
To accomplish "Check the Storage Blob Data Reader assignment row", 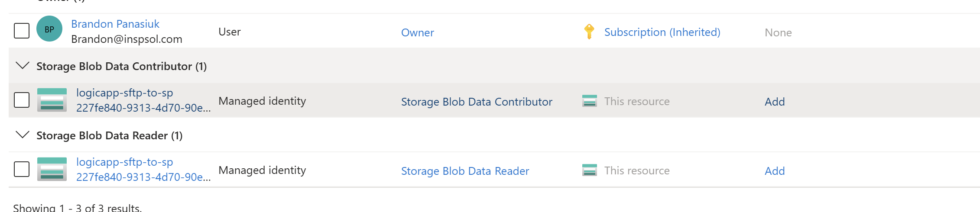I will point(22,169).
